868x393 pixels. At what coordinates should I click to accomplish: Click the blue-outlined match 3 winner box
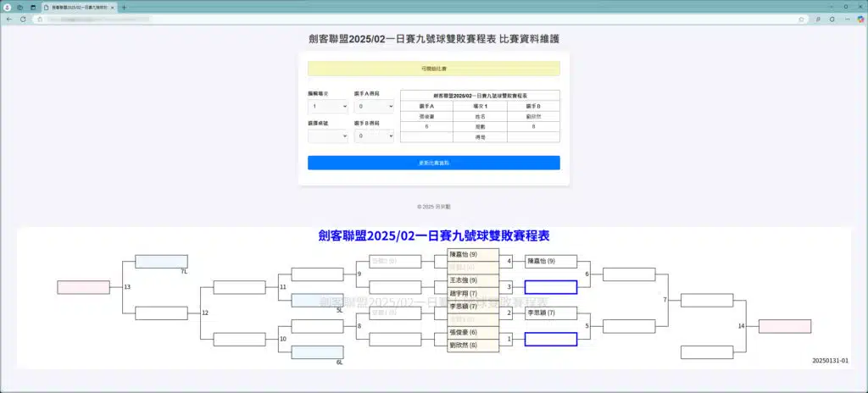pyautogui.click(x=551, y=287)
